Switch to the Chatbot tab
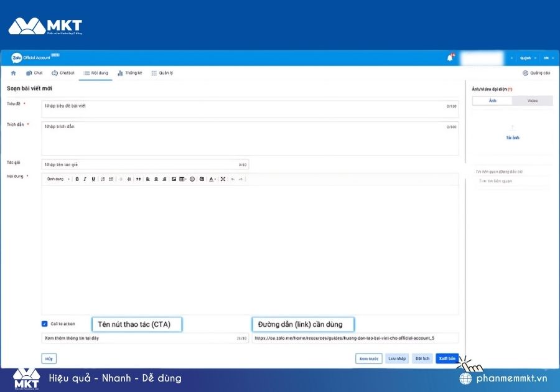The width and height of the screenshot is (560, 392). pos(63,73)
